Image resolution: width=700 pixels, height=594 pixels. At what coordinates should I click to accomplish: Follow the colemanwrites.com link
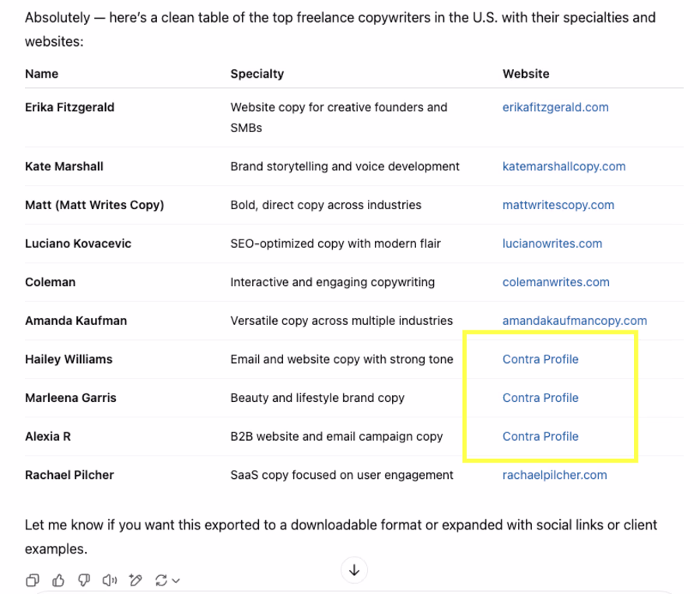tap(555, 282)
